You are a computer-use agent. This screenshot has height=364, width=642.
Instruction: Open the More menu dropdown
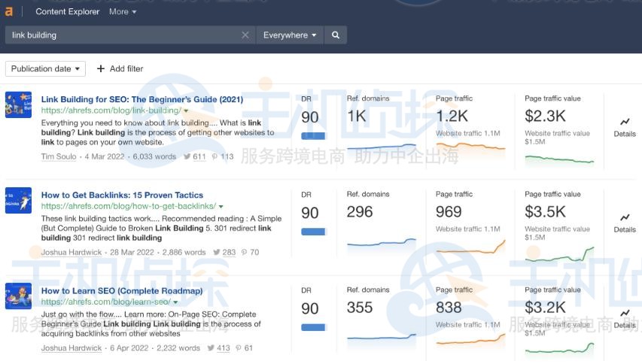point(123,11)
